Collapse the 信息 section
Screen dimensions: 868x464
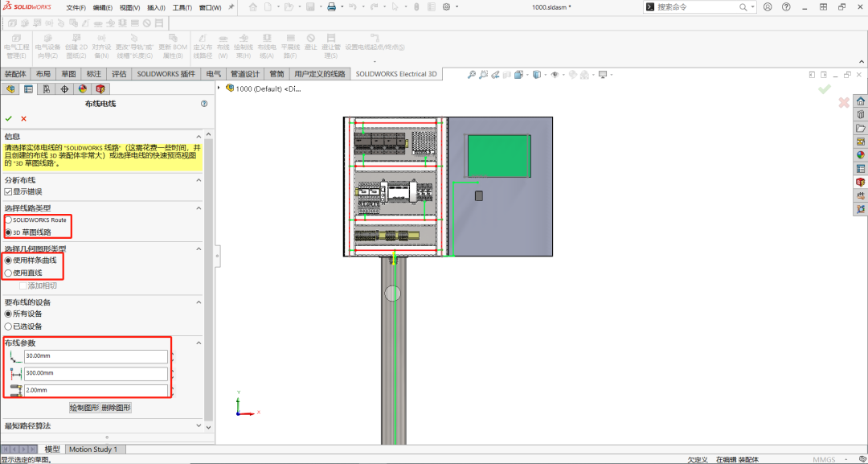point(199,137)
